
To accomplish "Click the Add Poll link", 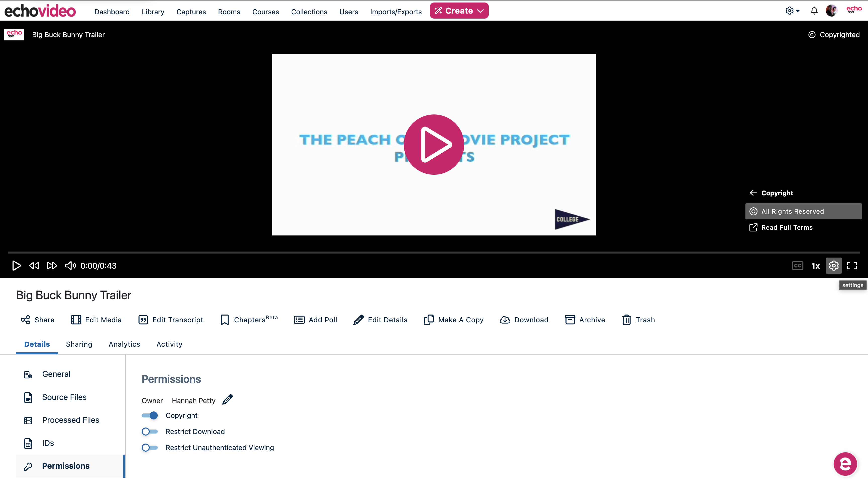I will click(315, 320).
